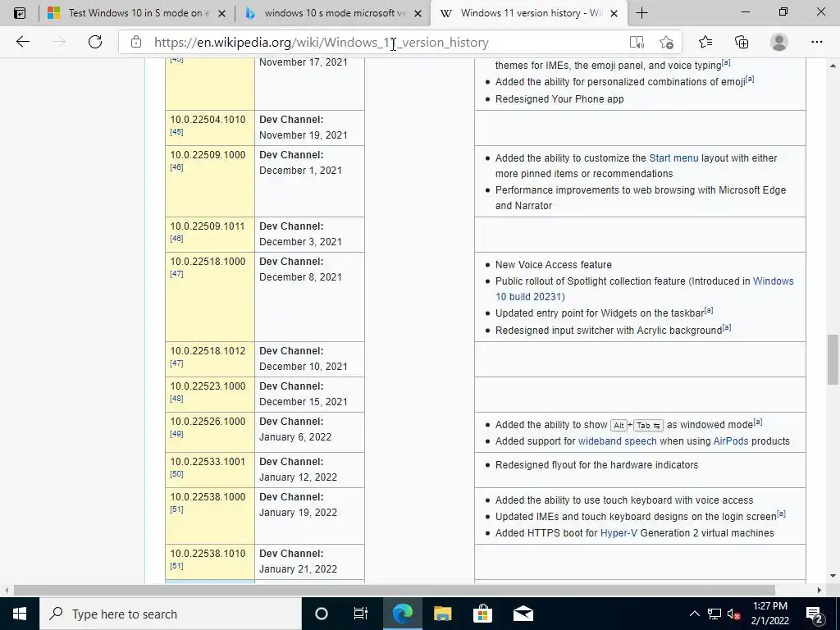Select version cell 10.0.22518.1012
The image size is (840, 630).
210,359
